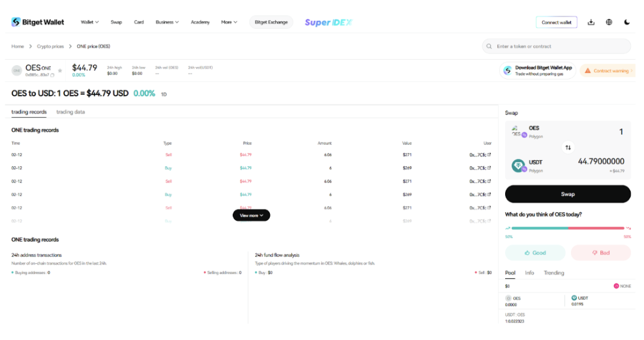Image resolution: width=644 pixels, height=340 pixels.
Task: Open user address link in first Buy row
Action: coord(480,168)
